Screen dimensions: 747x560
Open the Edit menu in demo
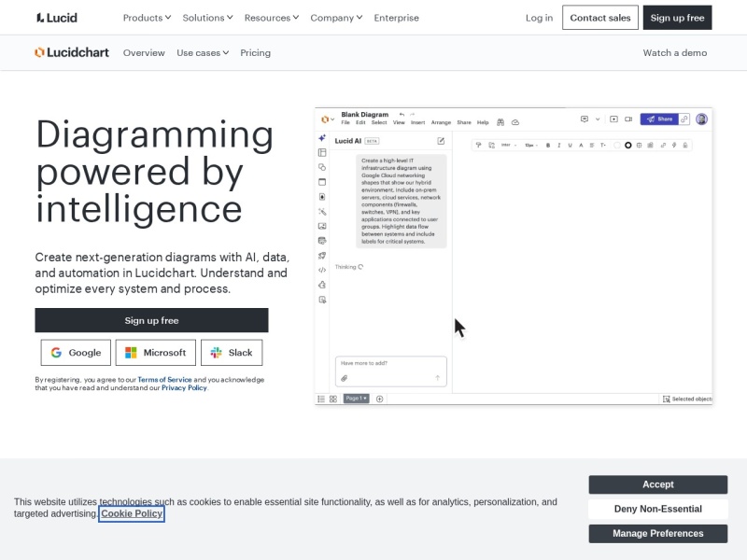click(360, 122)
